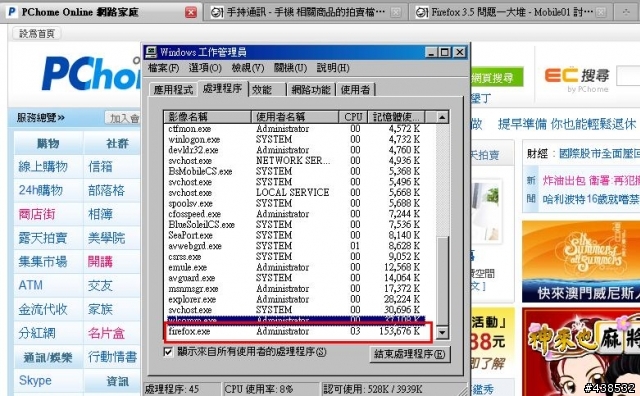The height and width of the screenshot is (396, 640).
Task: Select the winlogon.exe process row
Action: coord(294,139)
